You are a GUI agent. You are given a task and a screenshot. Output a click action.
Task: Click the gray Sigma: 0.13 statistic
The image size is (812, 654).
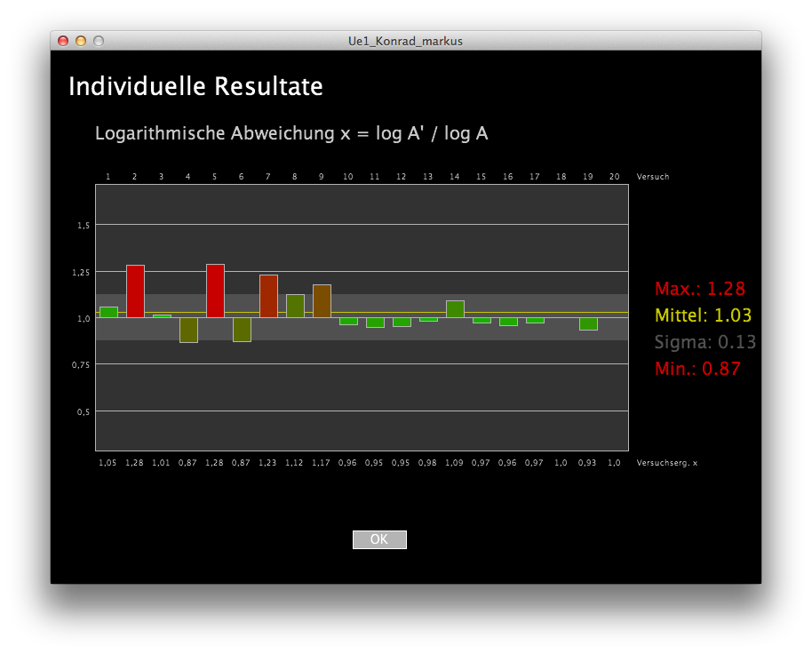click(705, 342)
